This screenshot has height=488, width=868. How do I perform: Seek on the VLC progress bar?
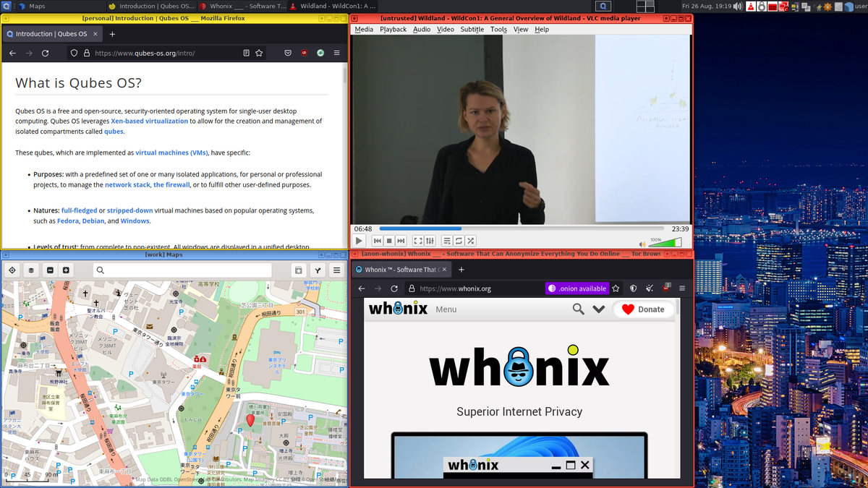pyautogui.click(x=522, y=229)
